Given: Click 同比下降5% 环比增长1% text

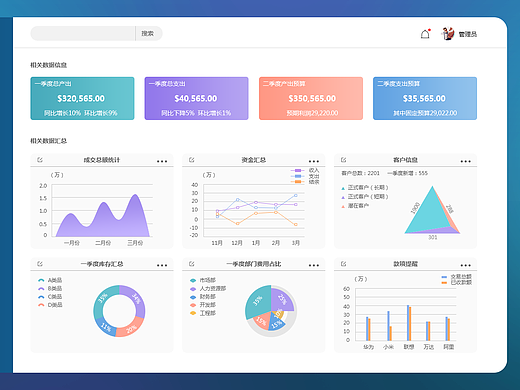Looking at the screenshot, I should (196, 113).
